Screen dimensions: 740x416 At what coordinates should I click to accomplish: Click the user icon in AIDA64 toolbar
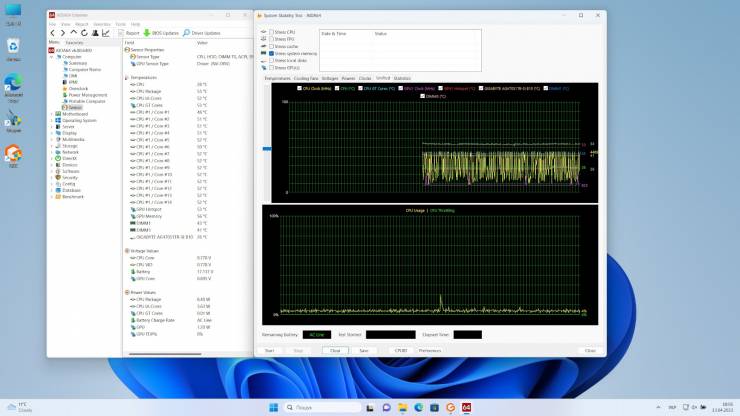[x=95, y=33]
